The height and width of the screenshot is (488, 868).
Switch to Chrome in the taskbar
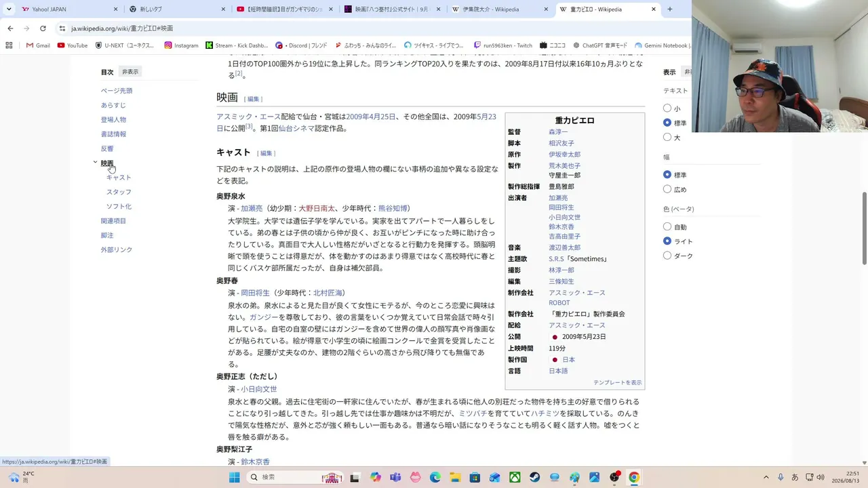(633, 477)
